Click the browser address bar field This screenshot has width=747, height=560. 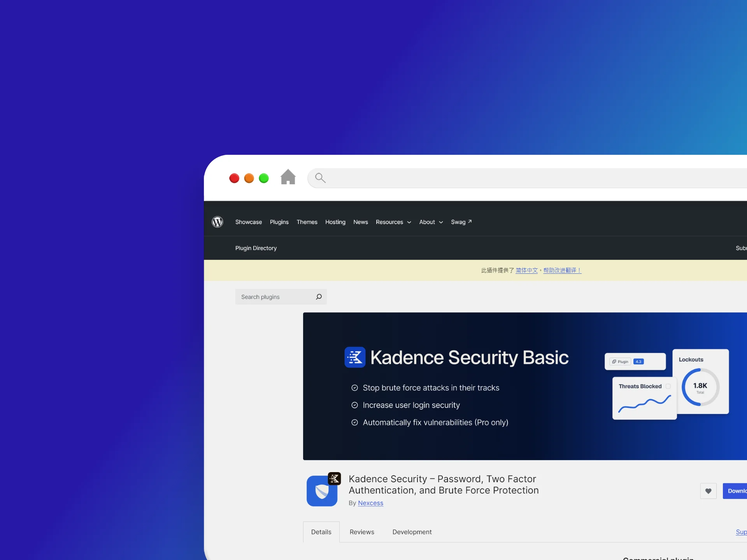(x=527, y=178)
